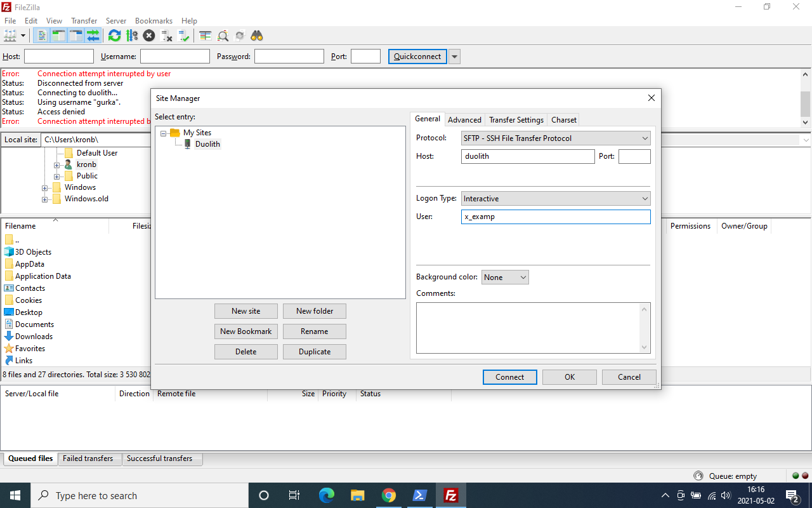
Task: Click the Quickconnect Host field
Action: 59,57
